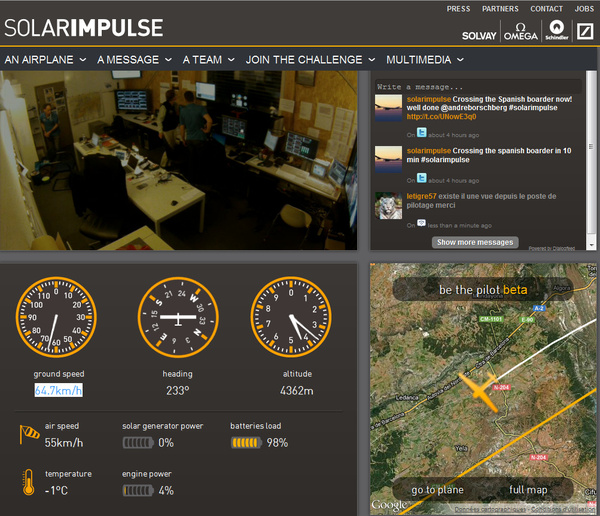Click go to plane on the map
This screenshot has width=600, height=516.
[437, 490]
